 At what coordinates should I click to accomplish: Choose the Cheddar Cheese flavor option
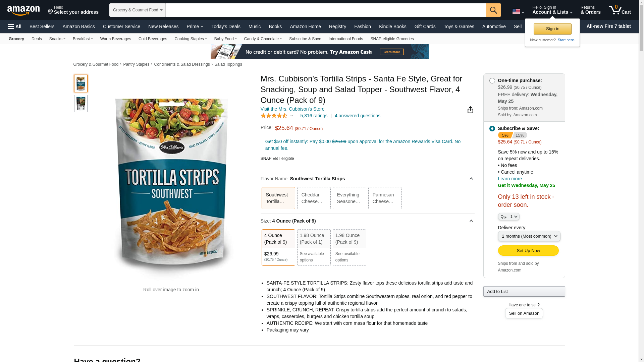coord(314,198)
